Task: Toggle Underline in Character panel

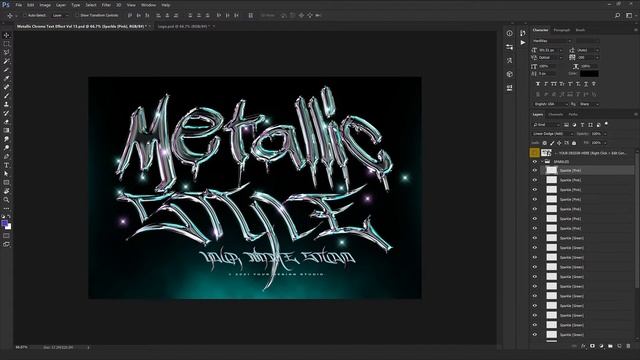Action: (586, 84)
